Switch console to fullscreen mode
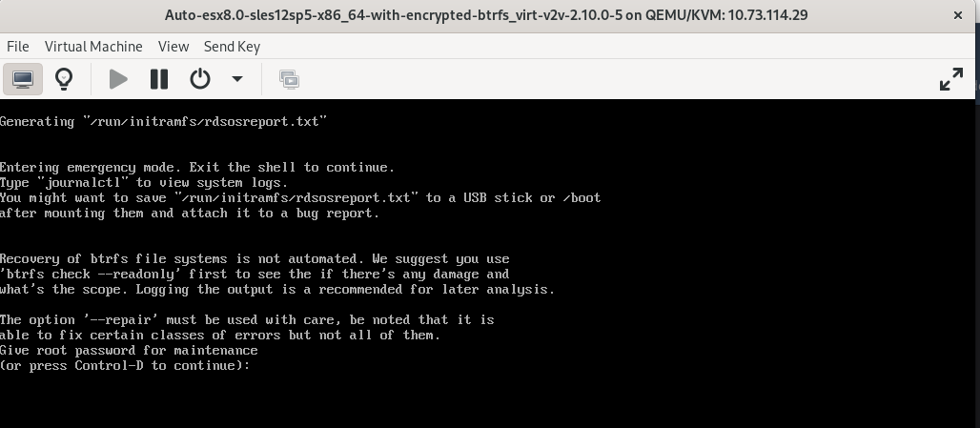Image resolution: width=980 pixels, height=428 pixels. click(950, 79)
